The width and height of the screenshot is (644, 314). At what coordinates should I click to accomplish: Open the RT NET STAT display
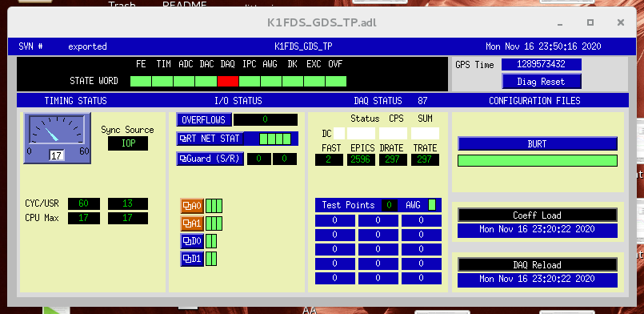(x=210, y=139)
